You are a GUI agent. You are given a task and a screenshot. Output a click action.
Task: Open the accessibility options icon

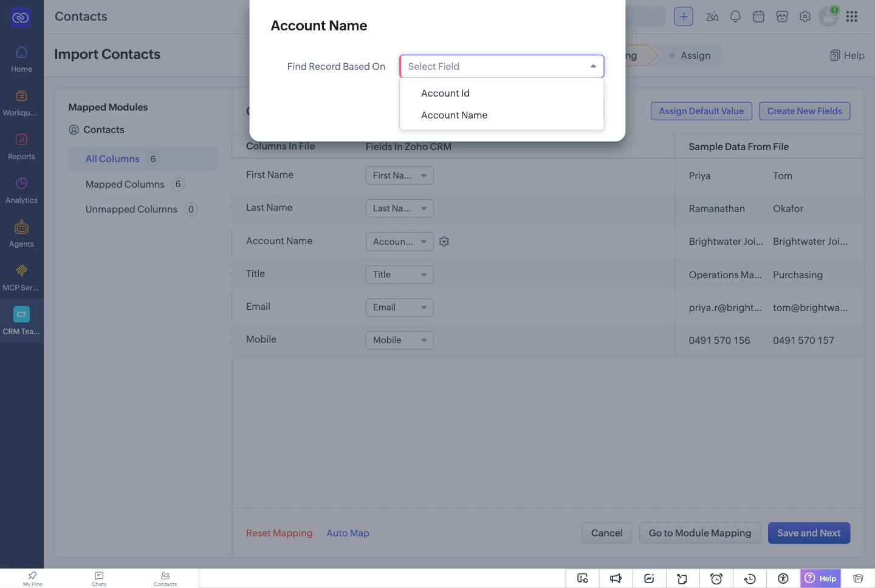click(x=783, y=578)
